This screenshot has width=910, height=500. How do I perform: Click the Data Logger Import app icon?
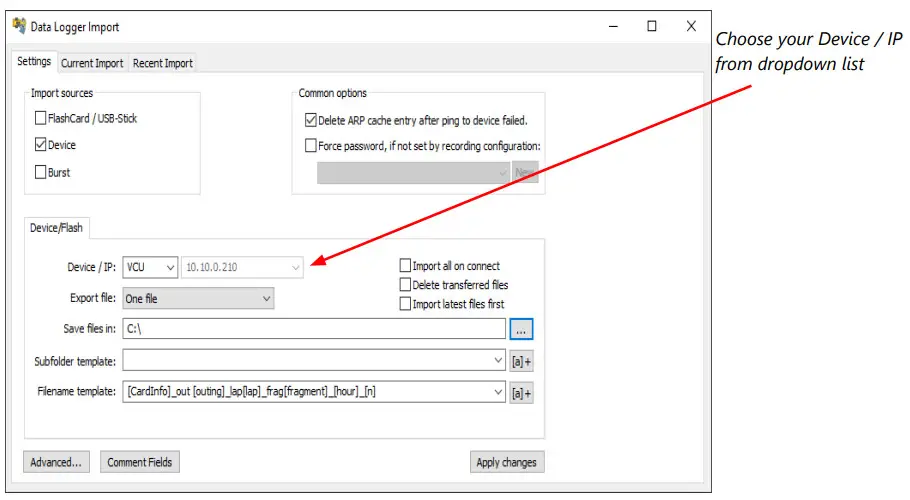pyautogui.click(x=19, y=26)
